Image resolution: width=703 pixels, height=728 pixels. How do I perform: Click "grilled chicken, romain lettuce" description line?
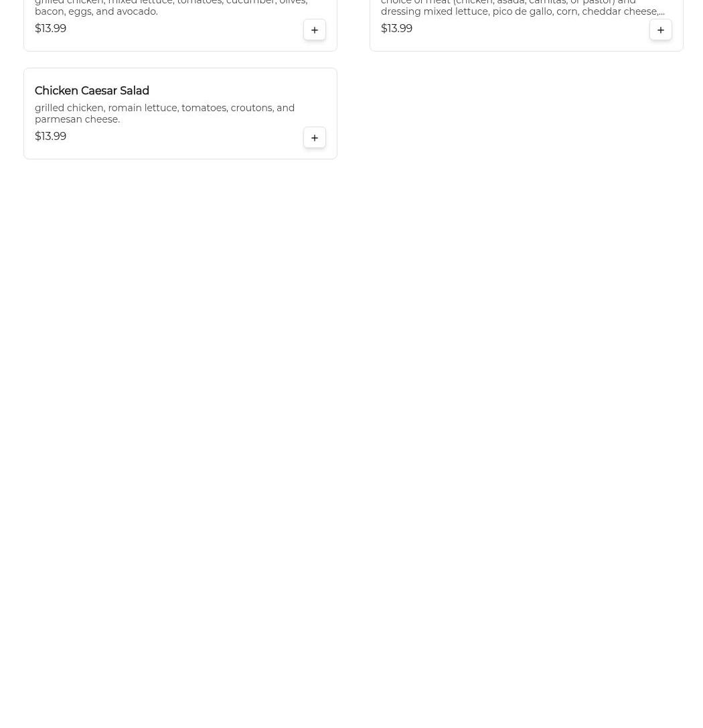click(165, 108)
